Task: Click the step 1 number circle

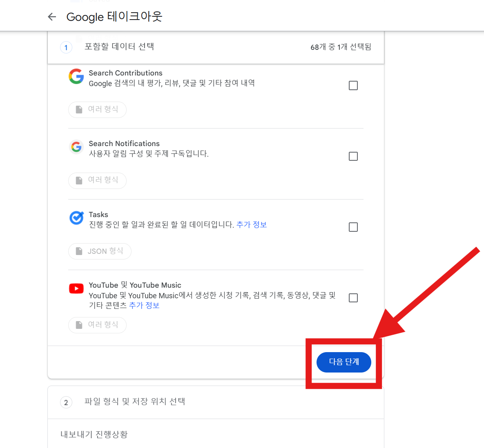Action: pyautogui.click(x=66, y=47)
